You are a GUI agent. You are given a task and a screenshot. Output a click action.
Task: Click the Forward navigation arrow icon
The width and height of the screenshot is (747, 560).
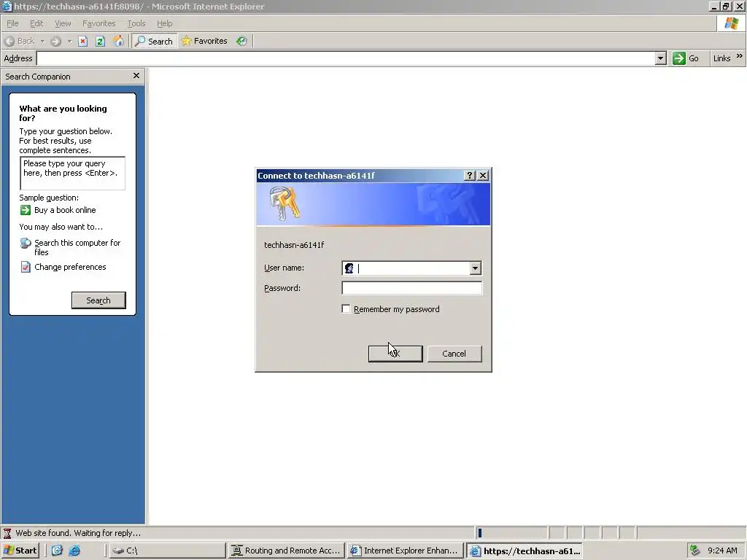(x=55, y=42)
